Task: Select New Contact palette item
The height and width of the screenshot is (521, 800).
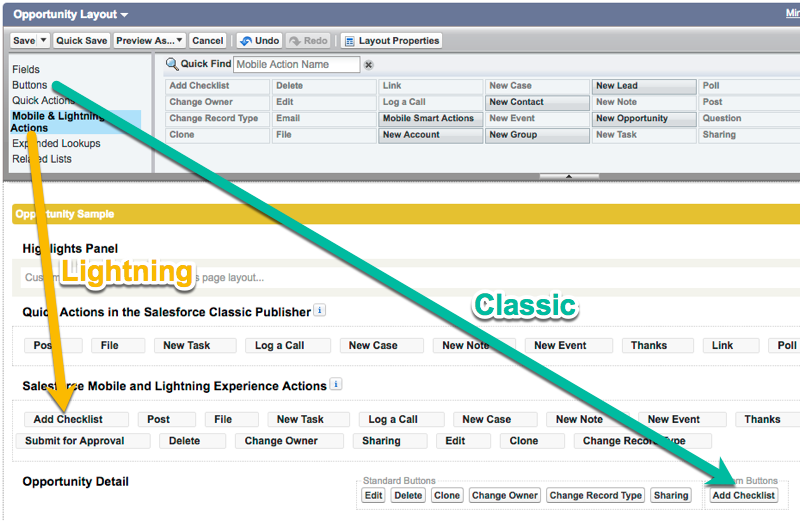Action: click(537, 102)
